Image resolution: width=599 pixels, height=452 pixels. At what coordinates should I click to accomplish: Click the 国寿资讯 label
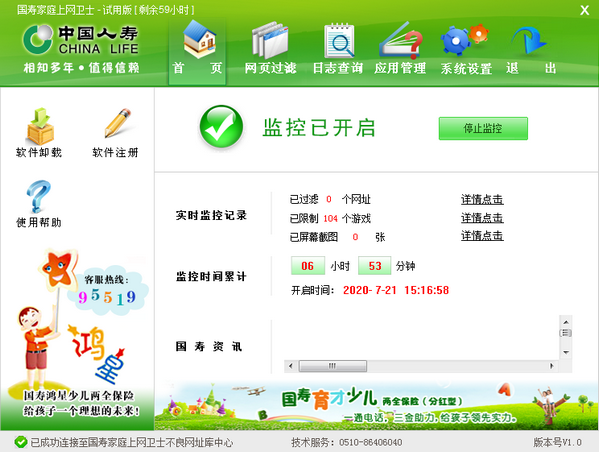click(x=209, y=347)
